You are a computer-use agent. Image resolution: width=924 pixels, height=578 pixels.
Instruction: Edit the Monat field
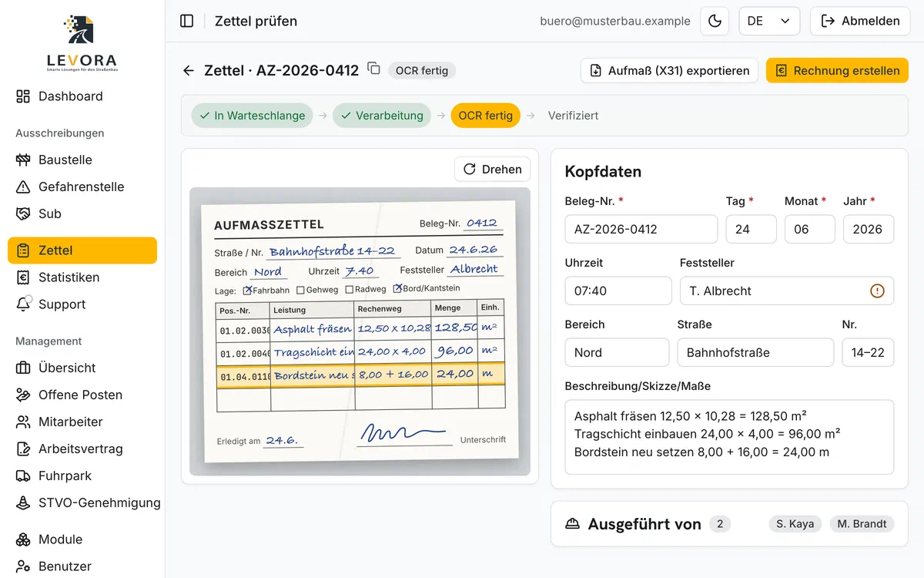809,230
